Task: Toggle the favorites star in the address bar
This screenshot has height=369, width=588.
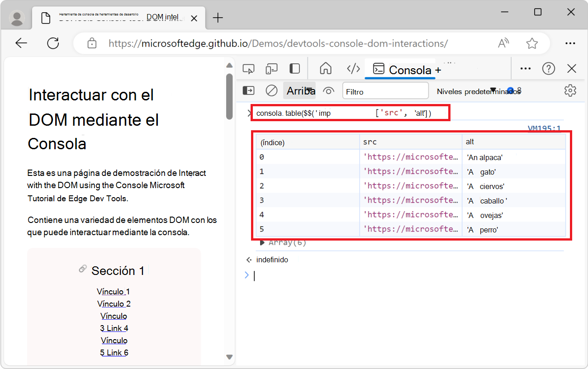Action: click(x=532, y=43)
